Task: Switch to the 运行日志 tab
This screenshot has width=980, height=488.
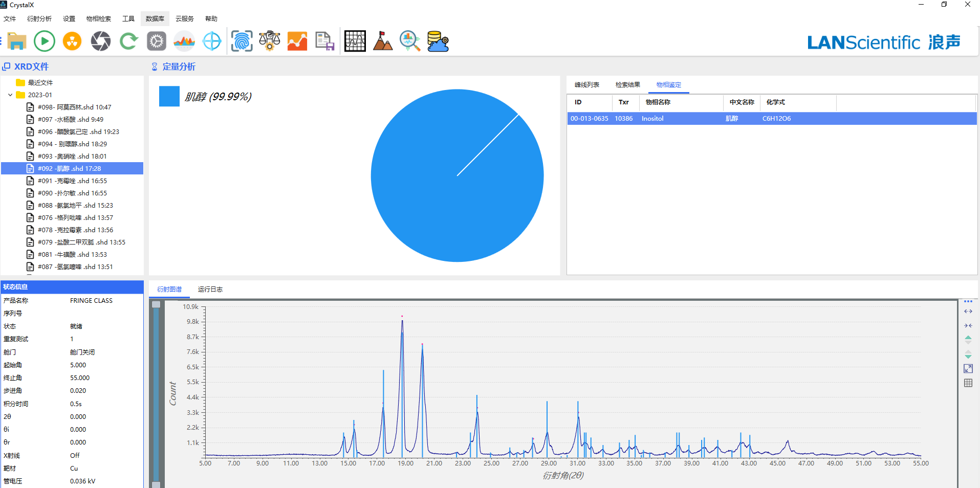Action: pyautogui.click(x=210, y=290)
